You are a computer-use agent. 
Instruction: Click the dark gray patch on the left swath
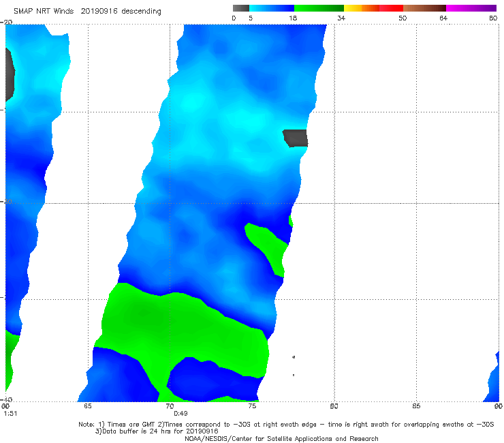tap(10, 75)
